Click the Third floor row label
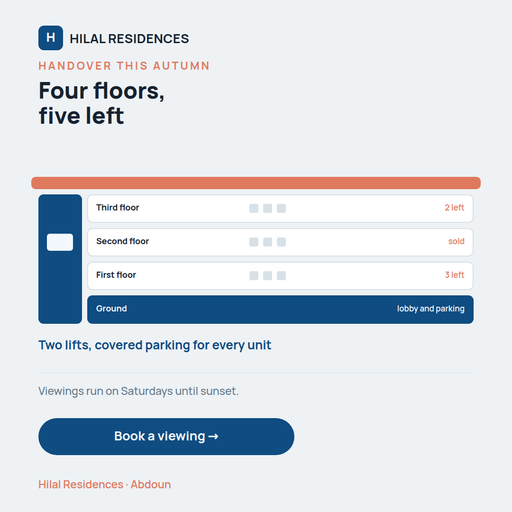This screenshot has height=512, width=512. [118, 208]
